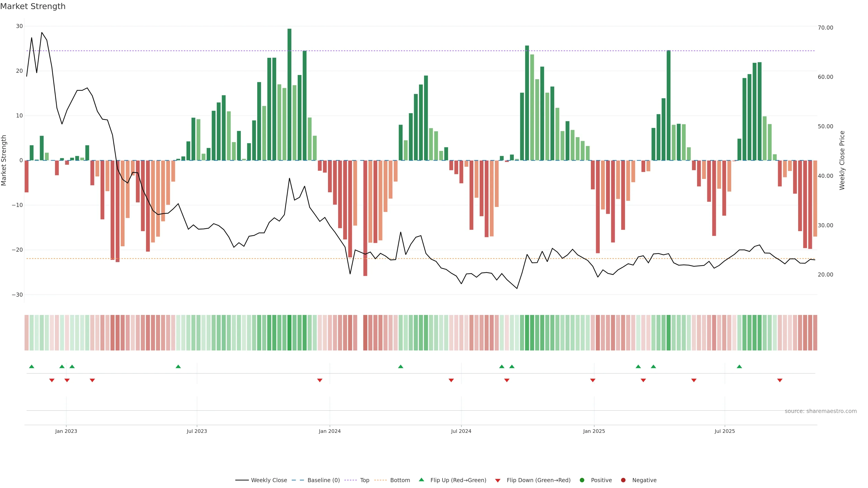Click the red flip-down triangle just before Jan 2024
The height and width of the screenshot is (488, 868).
pyautogui.click(x=320, y=380)
